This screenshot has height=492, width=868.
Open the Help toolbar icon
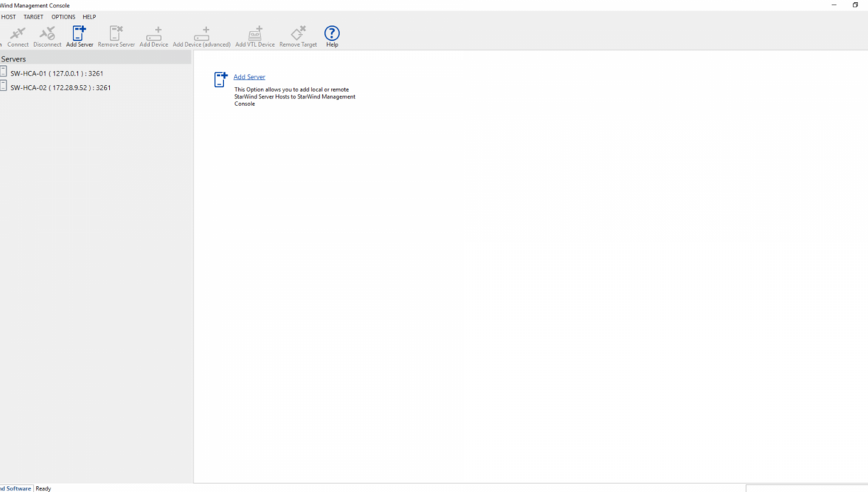(x=332, y=33)
